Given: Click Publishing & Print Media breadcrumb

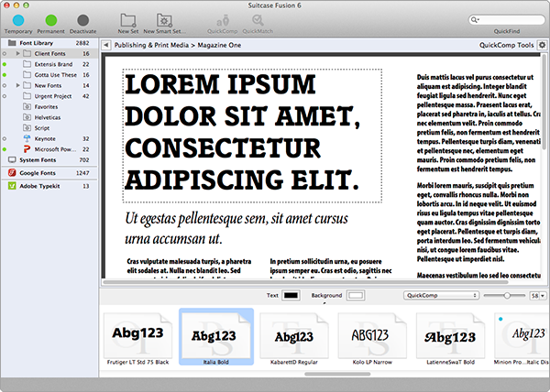Looking at the screenshot, I should (151, 45).
